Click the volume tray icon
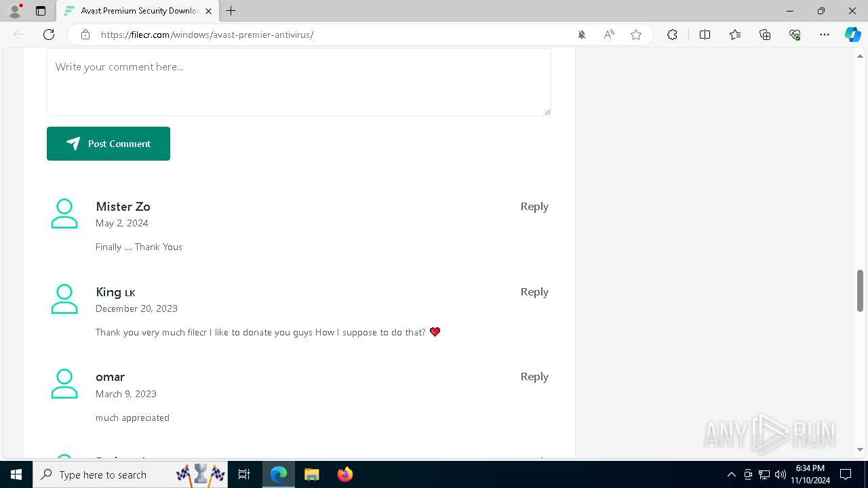868x488 pixels. (781, 474)
